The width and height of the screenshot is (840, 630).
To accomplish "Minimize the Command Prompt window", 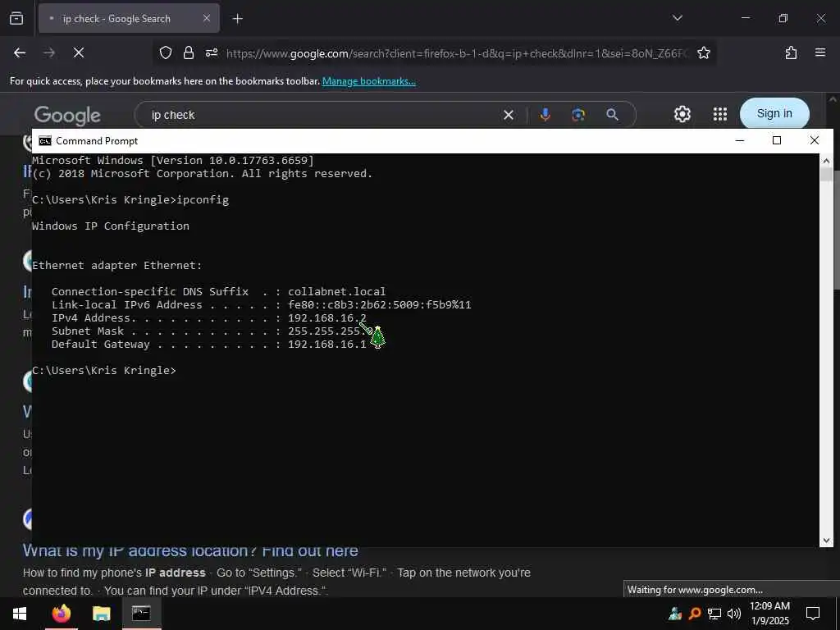I will pos(741,140).
